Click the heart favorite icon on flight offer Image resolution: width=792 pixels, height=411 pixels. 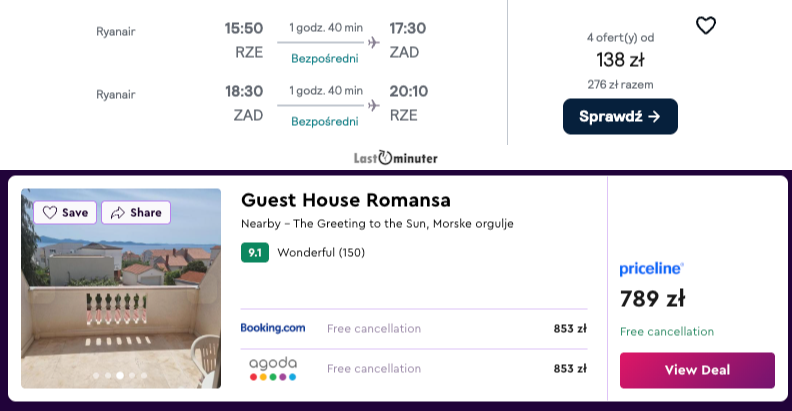click(x=706, y=25)
